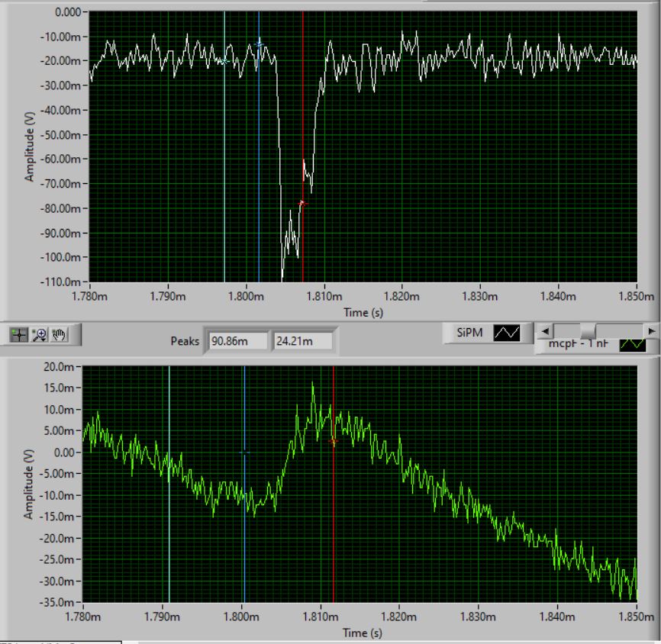
Task: Click the left arrow of the scrollbar
Action: click(x=543, y=331)
